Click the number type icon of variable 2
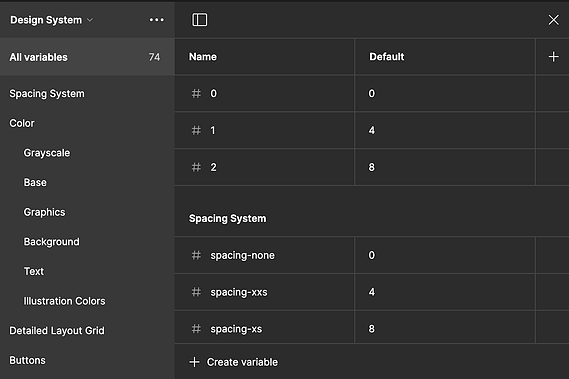The image size is (569, 379). 196,167
